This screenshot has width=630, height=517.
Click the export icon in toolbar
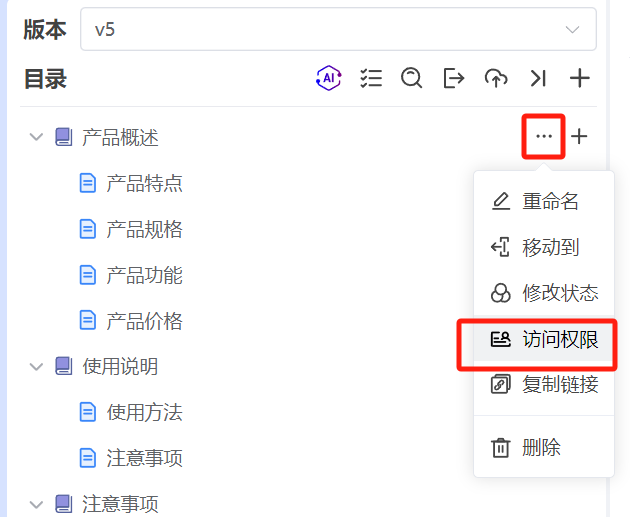click(x=454, y=78)
